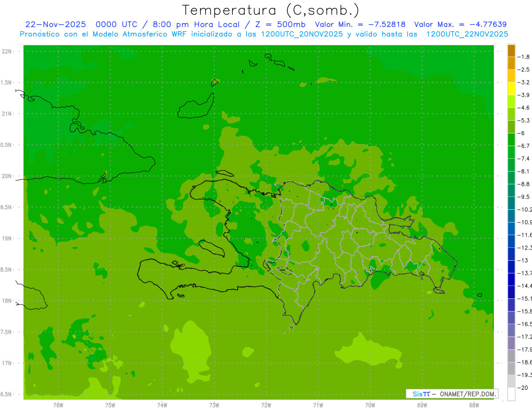Click the -4.6 legend label

point(523,108)
